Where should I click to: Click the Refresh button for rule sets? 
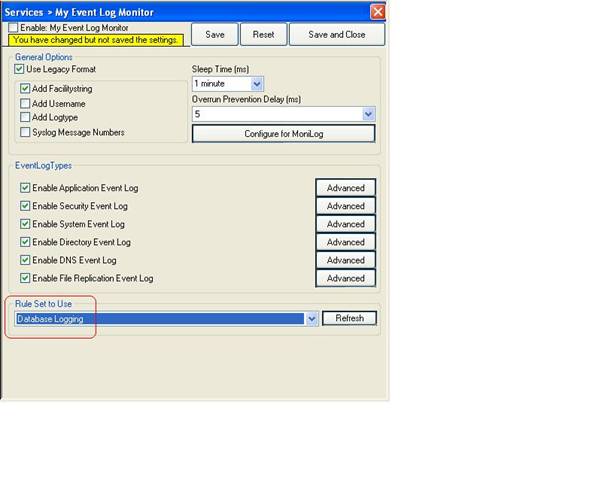[350, 318]
